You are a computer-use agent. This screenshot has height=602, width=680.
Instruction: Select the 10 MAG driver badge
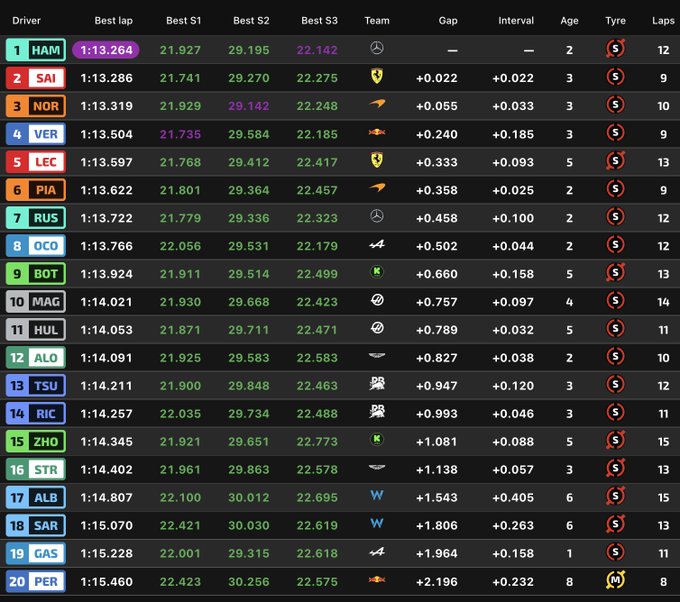[36, 301]
